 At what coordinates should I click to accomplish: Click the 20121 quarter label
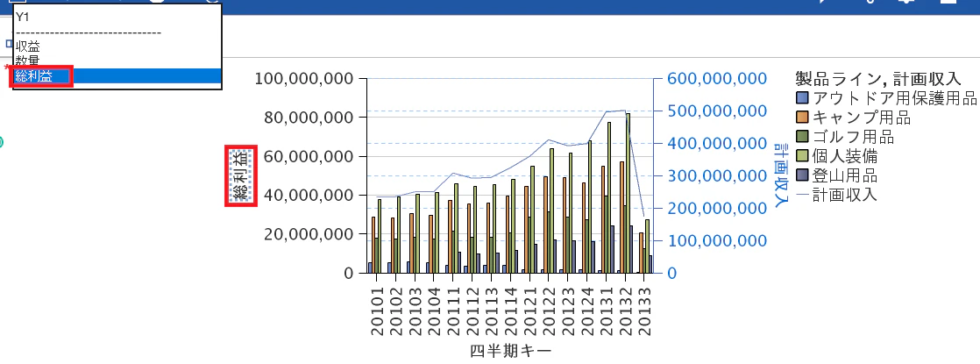click(530, 310)
